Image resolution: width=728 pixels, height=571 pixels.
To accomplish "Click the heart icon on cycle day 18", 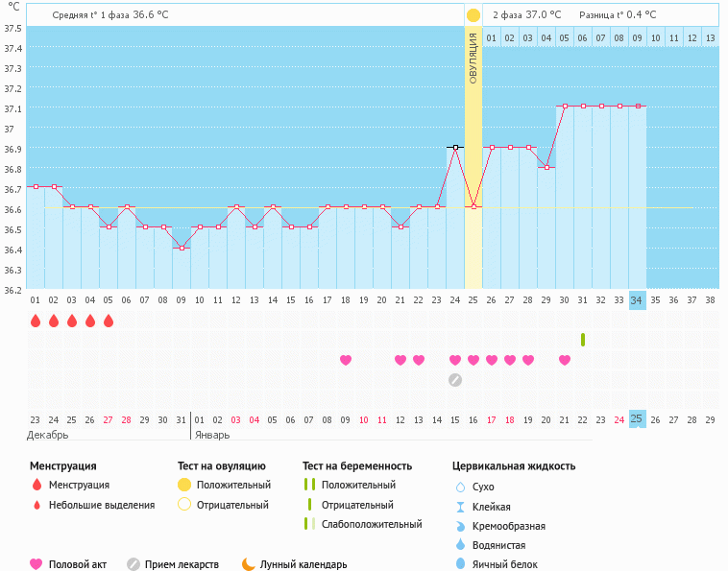I will pyautogui.click(x=346, y=360).
